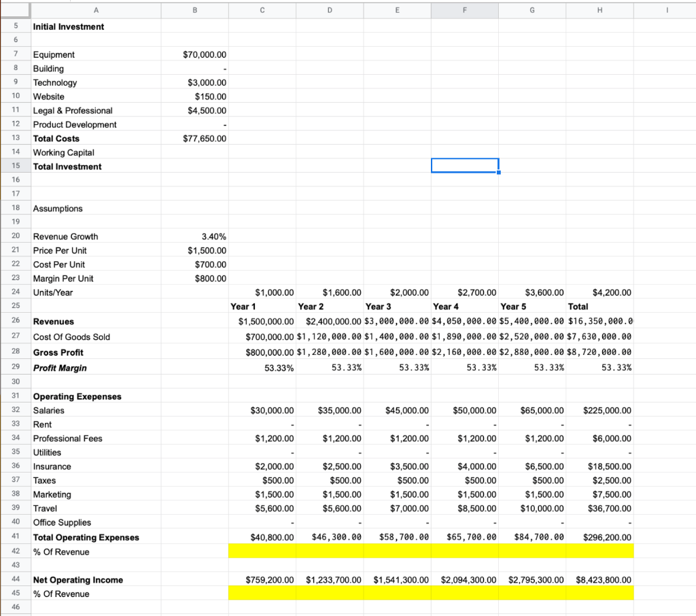
Task: Click the Net Operating Income total $8,423,800.00
Action: [599, 580]
